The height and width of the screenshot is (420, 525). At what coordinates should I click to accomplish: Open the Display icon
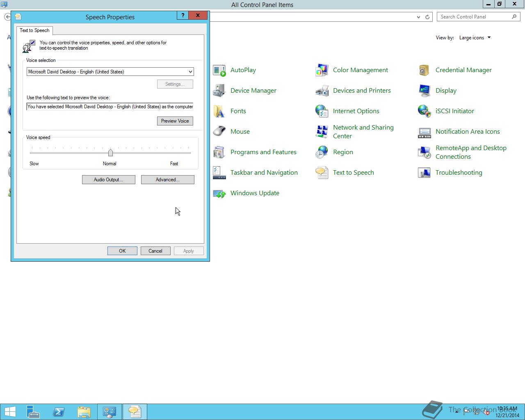(425, 91)
